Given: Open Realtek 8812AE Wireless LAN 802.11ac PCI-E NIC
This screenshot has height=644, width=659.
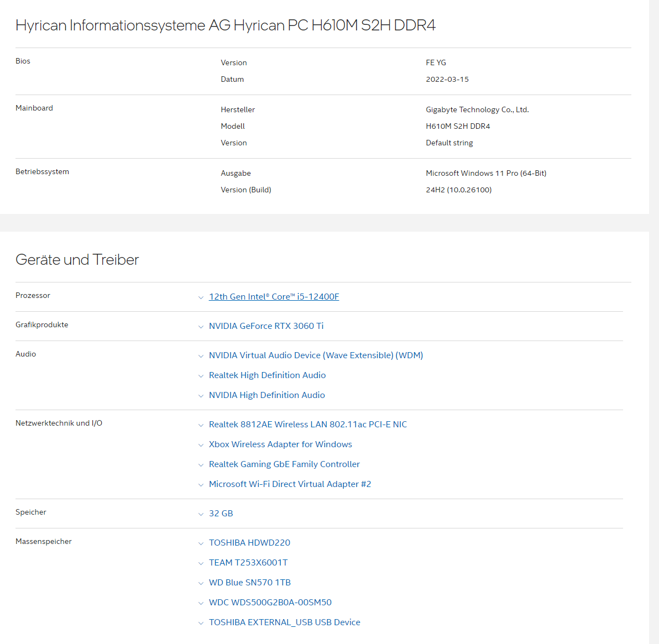Looking at the screenshot, I should pyautogui.click(x=307, y=424).
